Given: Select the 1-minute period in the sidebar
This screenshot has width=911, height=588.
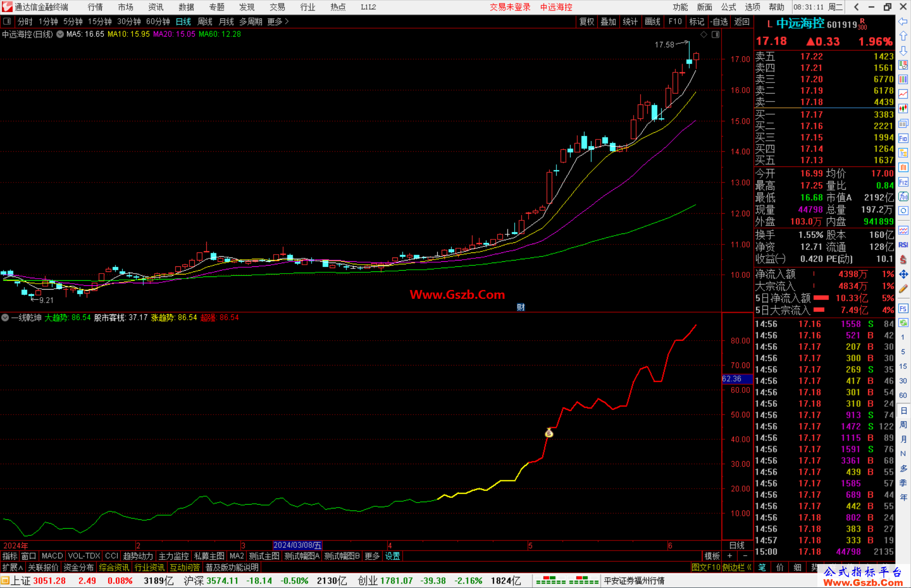Looking at the screenshot, I should pos(903,337).
